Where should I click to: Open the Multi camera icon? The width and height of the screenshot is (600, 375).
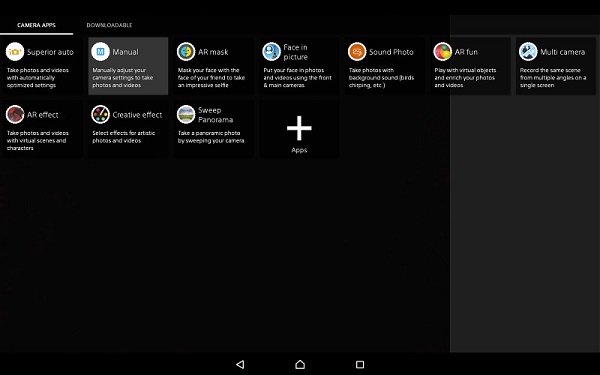coord(528,52)
